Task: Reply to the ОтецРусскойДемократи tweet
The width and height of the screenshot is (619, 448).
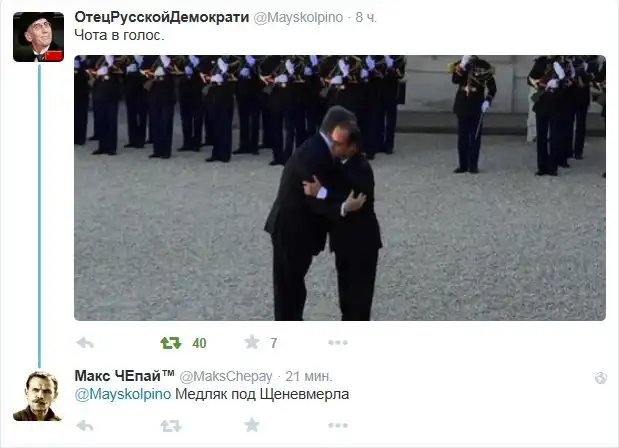Action: tap(85, 343)
